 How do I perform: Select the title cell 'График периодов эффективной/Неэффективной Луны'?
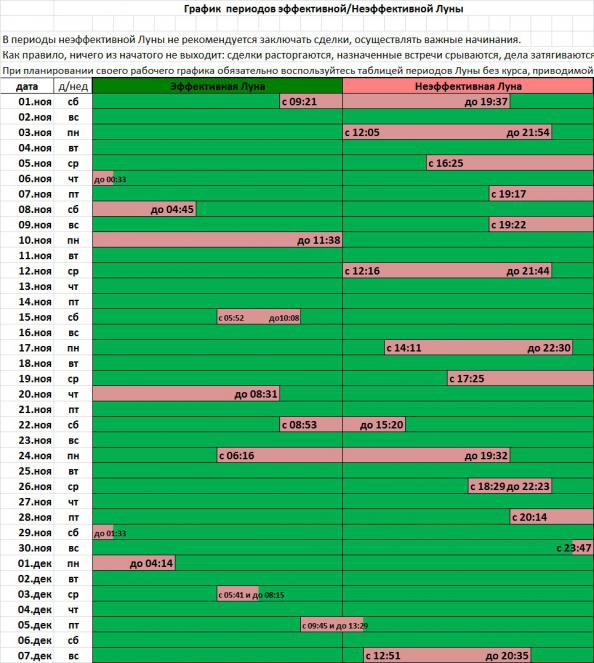(x=323, y=8)
